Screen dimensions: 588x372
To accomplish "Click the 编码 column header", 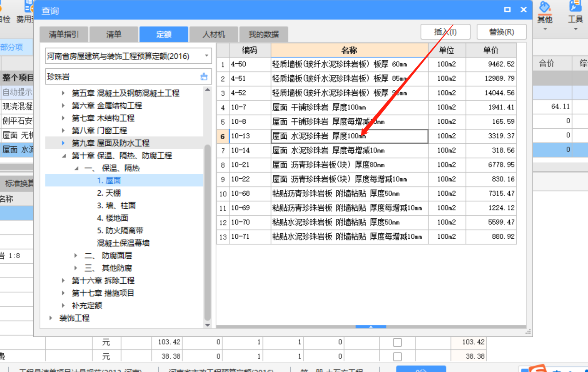I will pos(249,50).
